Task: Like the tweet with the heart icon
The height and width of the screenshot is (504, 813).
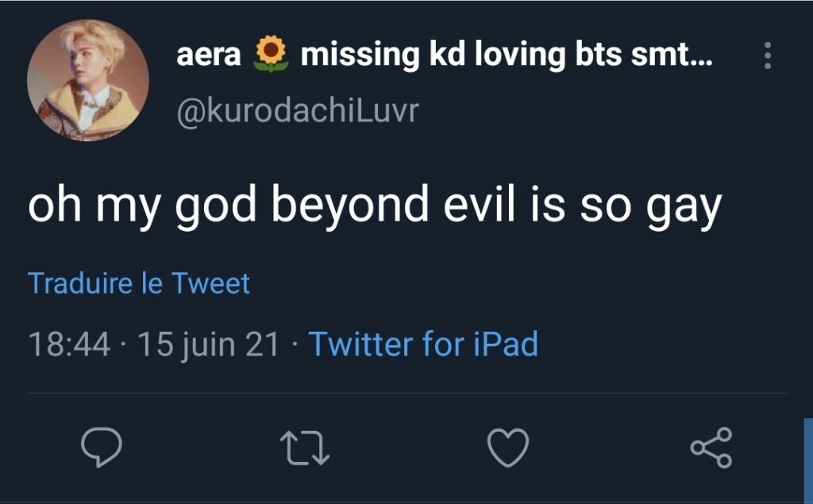Action: click(508, 448)
